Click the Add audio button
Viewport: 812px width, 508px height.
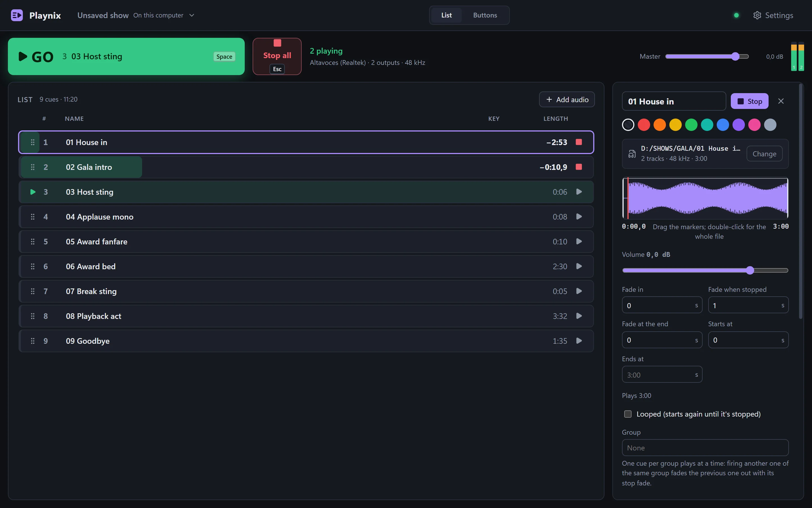tap(567, 99)
